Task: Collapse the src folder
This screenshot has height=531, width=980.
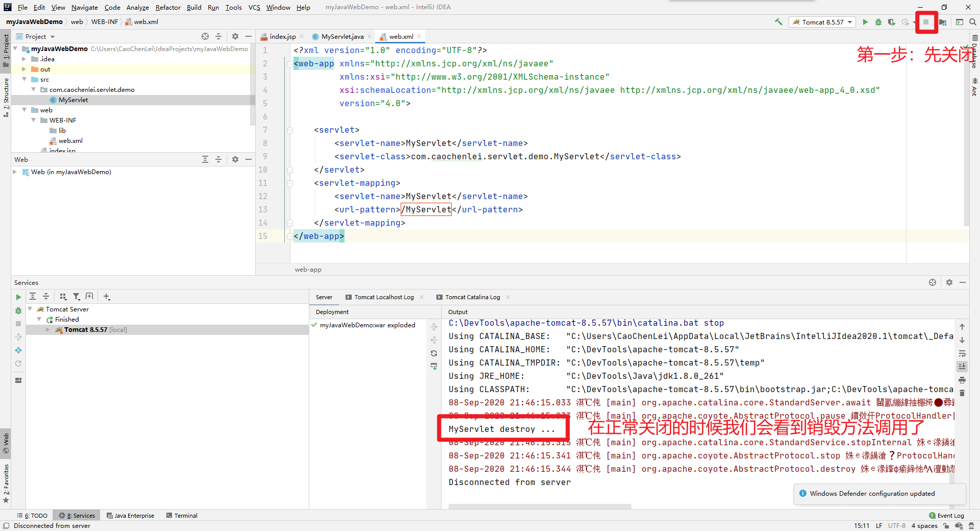Action: pyautogui.click(x=24, y=79)
